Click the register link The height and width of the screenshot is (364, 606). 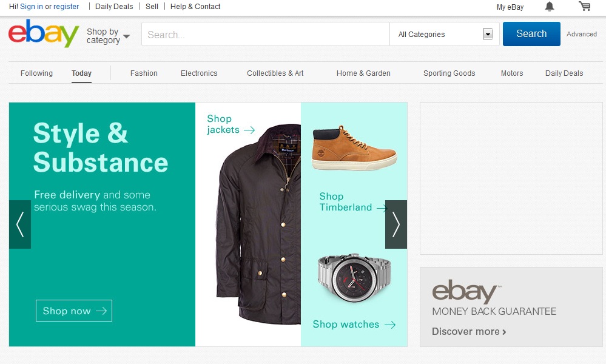pos(66,7)
